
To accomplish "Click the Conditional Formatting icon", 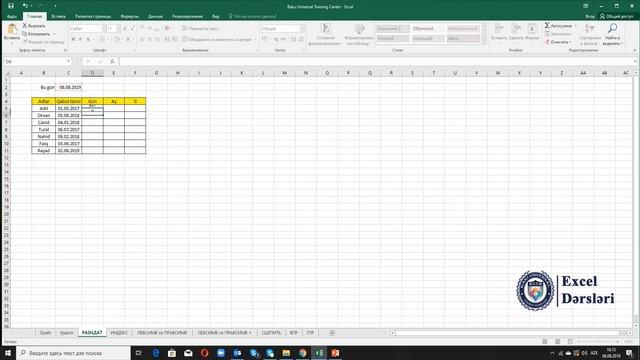I will click(x=325, y=29).
